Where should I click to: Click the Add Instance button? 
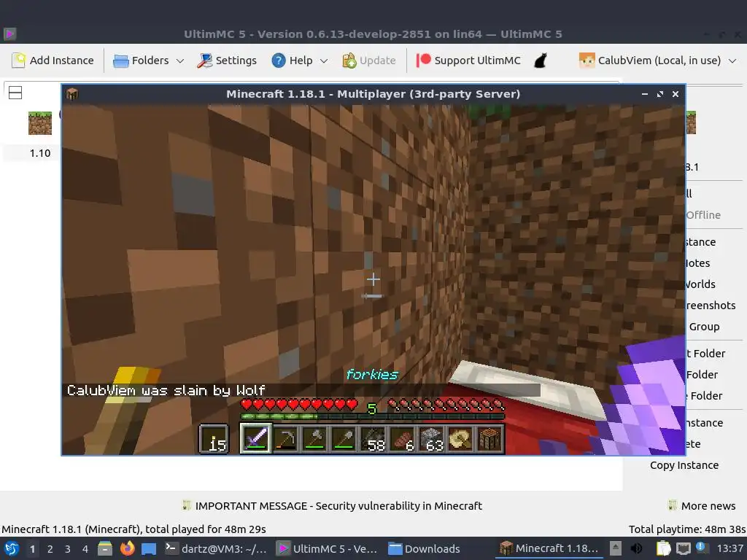(53, 61)
